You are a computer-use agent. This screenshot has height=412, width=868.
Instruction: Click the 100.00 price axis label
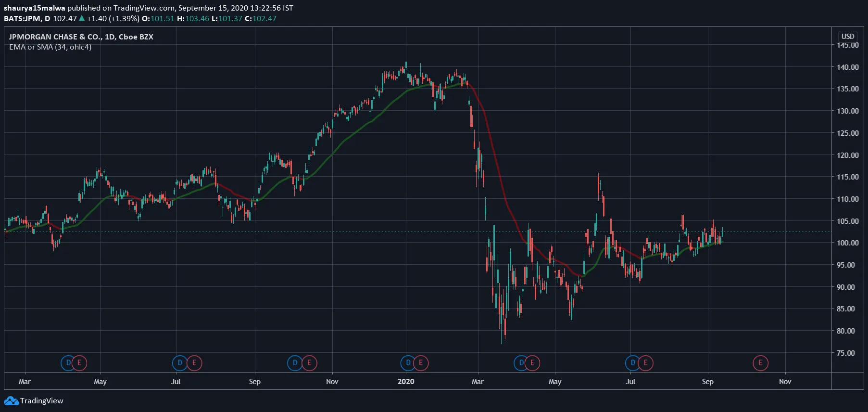pyautogui.click(x=848, y=243)
